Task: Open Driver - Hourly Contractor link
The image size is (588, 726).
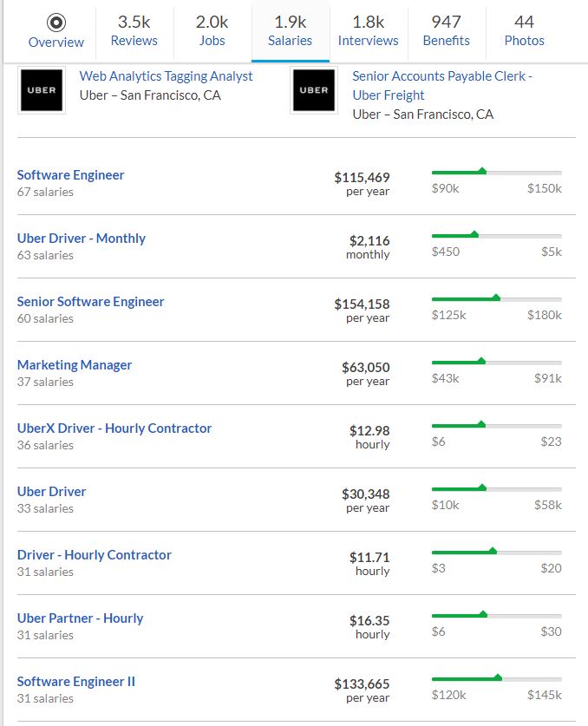Action: click(94, 555)
